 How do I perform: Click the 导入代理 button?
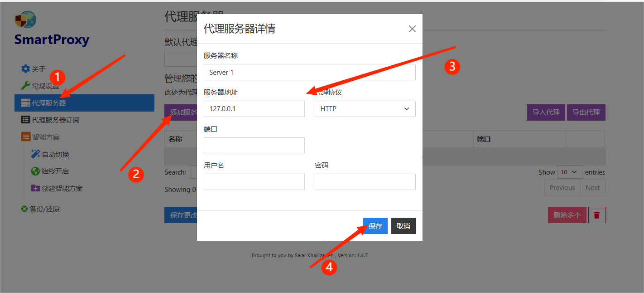(x=546, y=112)
